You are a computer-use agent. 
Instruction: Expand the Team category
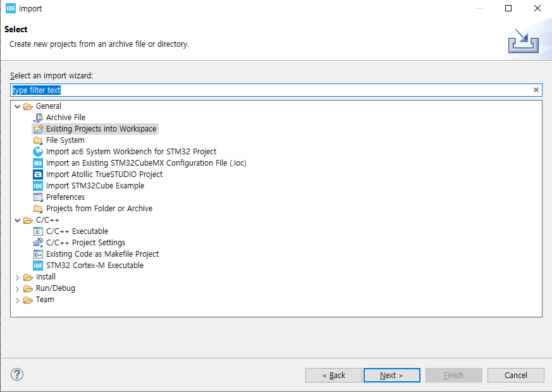pos(17,300)
